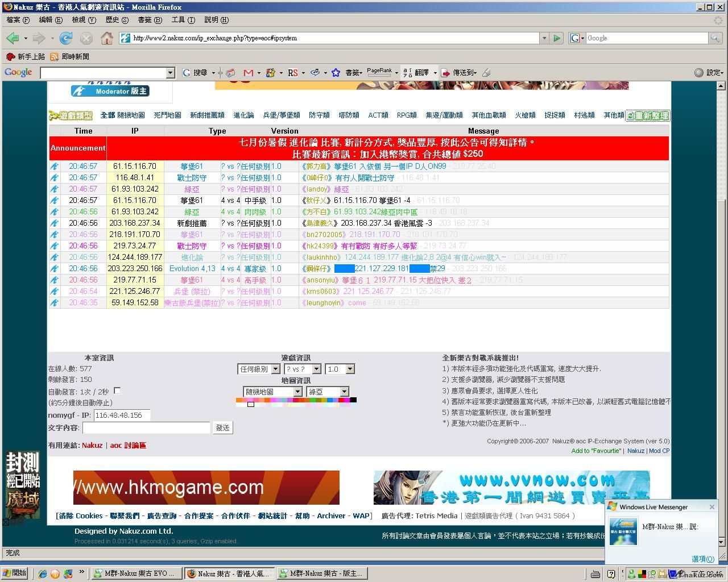Open the Gmail icon in Google toolbar
This screenshot has width=728, height=582.
[248, 73]
